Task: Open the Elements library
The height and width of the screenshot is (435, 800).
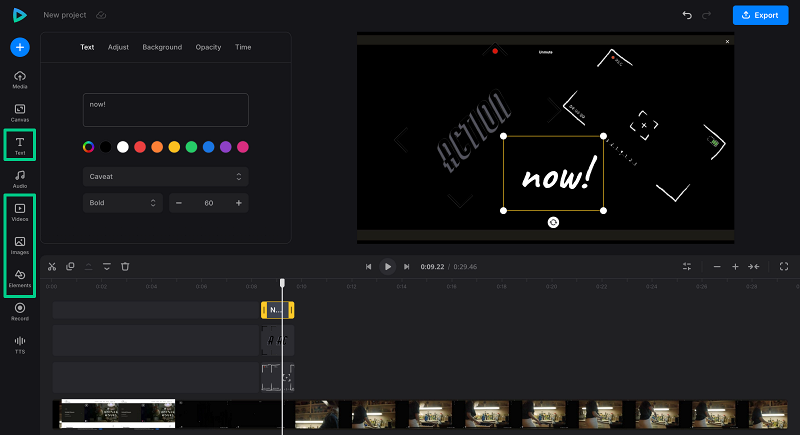Action: 19,277
